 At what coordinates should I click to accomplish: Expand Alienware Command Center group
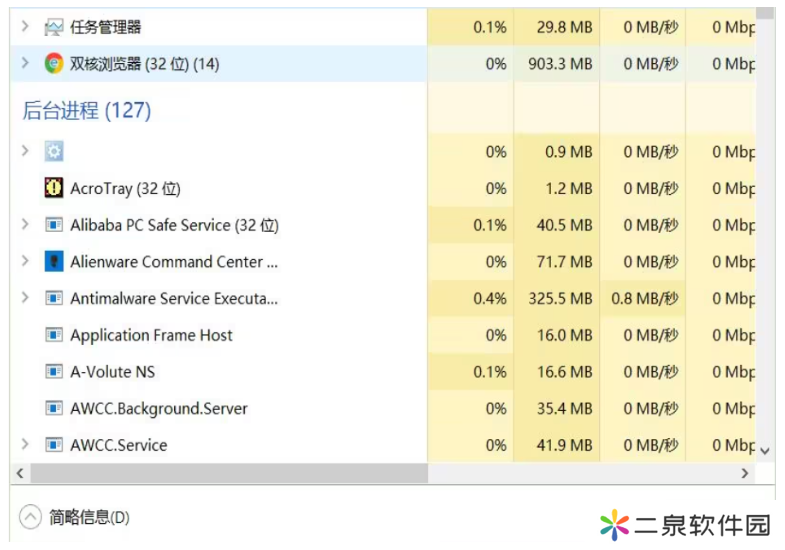coord(25,261)
